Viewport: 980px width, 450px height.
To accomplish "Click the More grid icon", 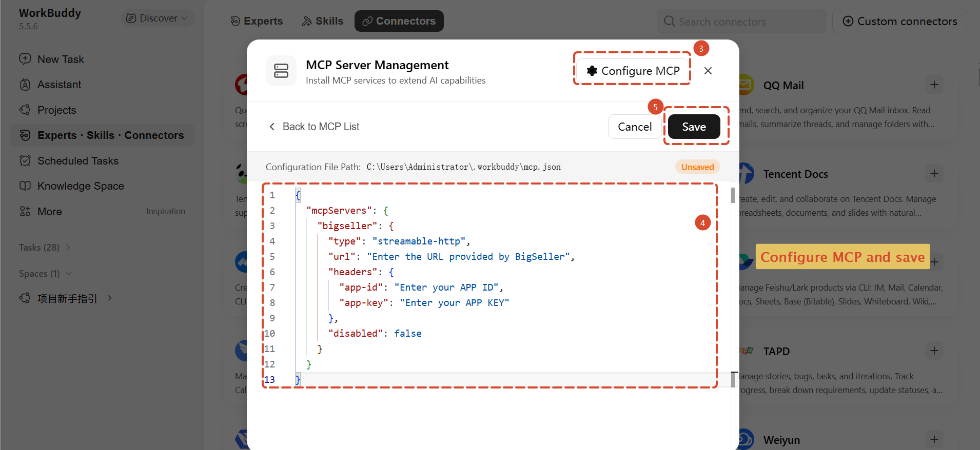I will tap(25, 211).
